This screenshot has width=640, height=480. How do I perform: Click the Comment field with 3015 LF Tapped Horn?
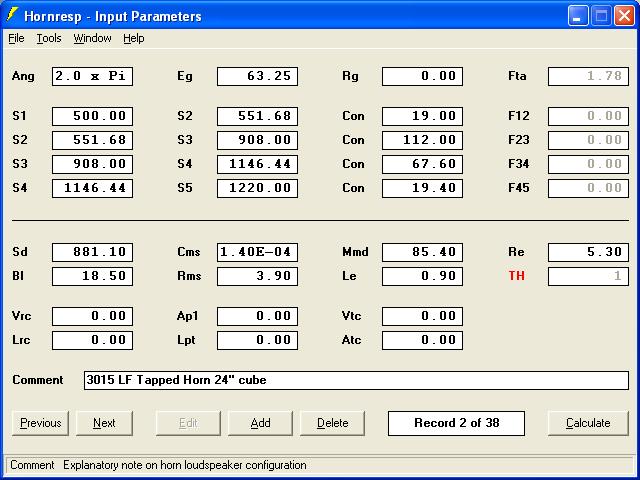point(356,380)
